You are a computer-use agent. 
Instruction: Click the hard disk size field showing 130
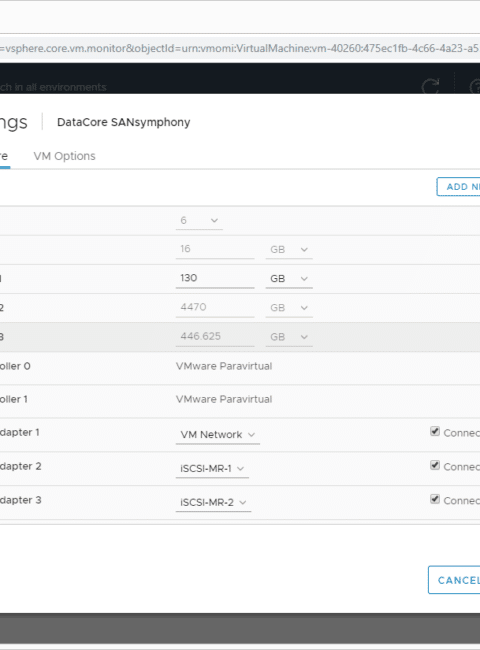(x=215, y=278)
